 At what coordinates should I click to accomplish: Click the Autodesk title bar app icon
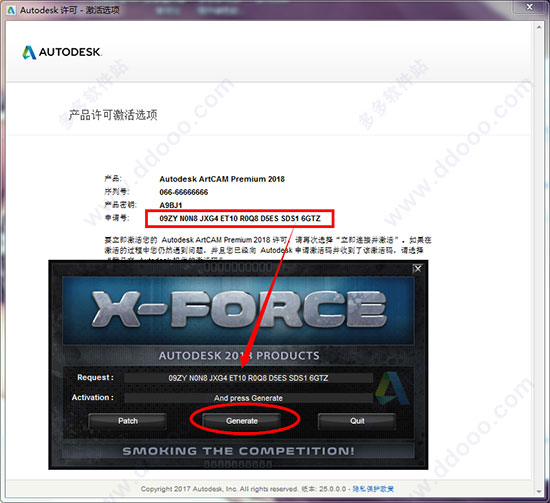click(x=11, y=10)
